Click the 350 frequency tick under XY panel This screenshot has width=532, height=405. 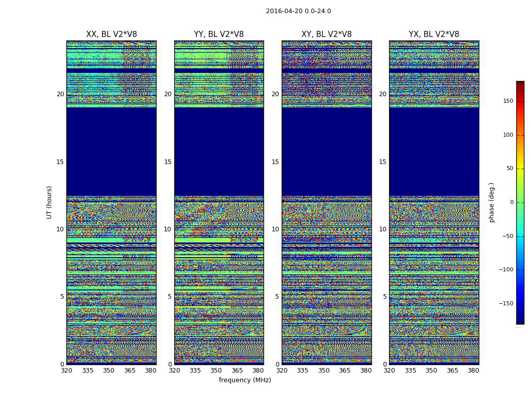coord(324,371)
